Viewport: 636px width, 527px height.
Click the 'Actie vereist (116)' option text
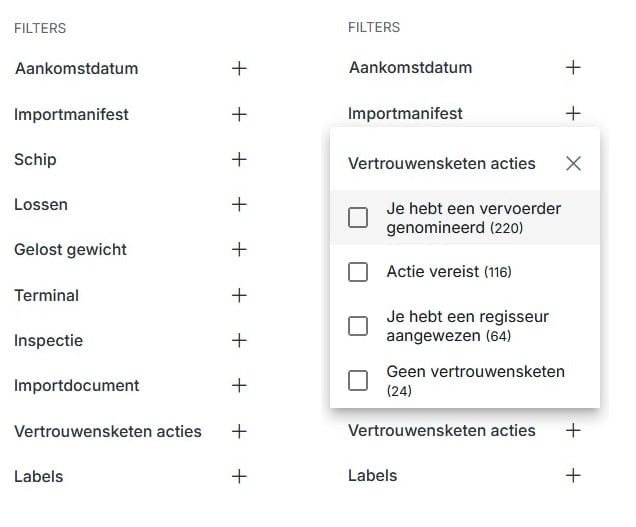(449, 272)
